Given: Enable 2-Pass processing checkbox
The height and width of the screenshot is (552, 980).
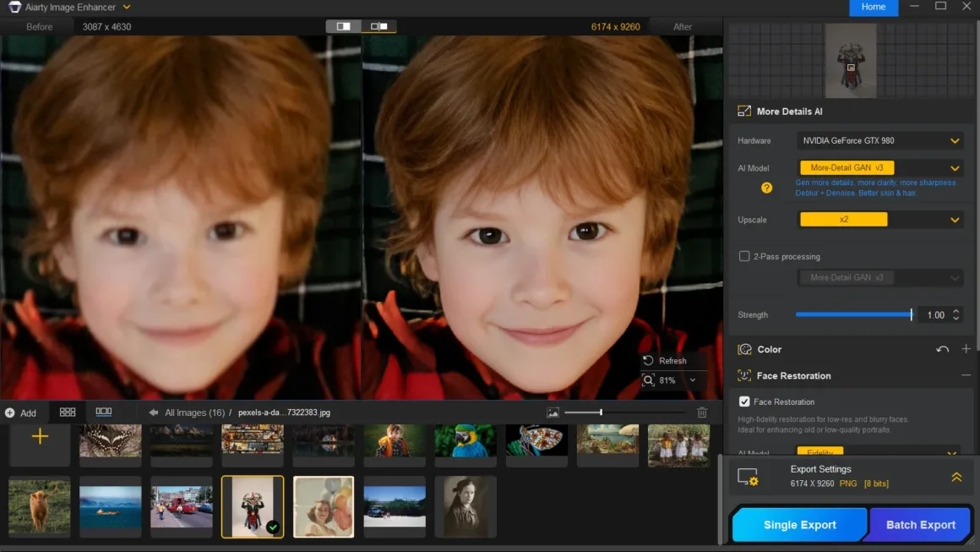Looking at the screenshot, I should [x=744, y=256].
